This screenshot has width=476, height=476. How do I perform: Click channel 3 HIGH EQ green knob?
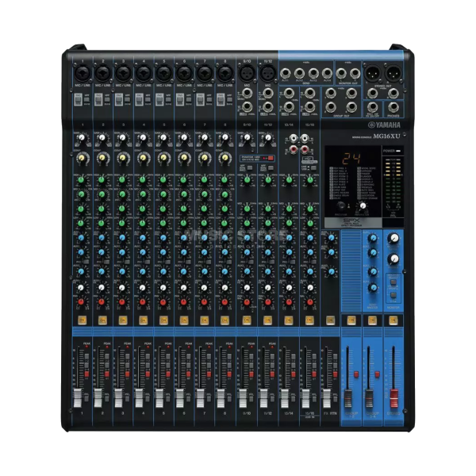coord(122,180)
